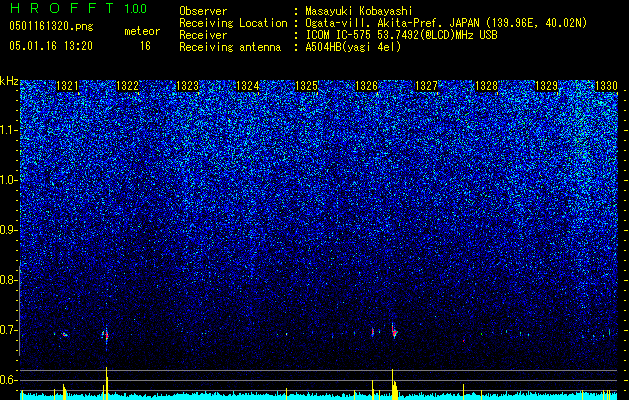Screen dimensions: 629x400
Task: Click the 1326 time marker
Action: pyautogui.click(x=367, y=86)
